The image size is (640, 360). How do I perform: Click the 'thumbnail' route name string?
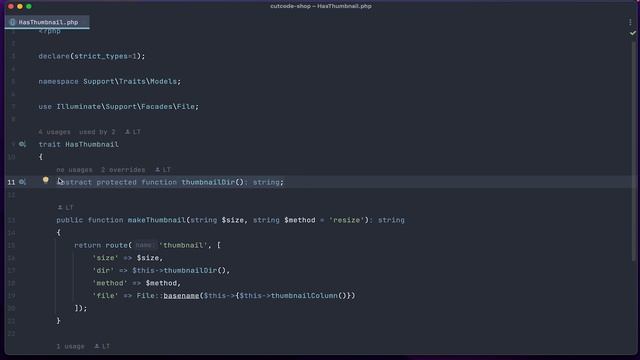(x=183, y=245)
